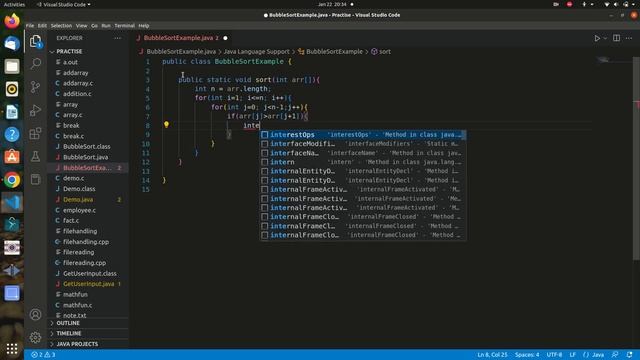Screen dimensions: 640x360
Task: Open Run and Debug view
Action: 36,110
